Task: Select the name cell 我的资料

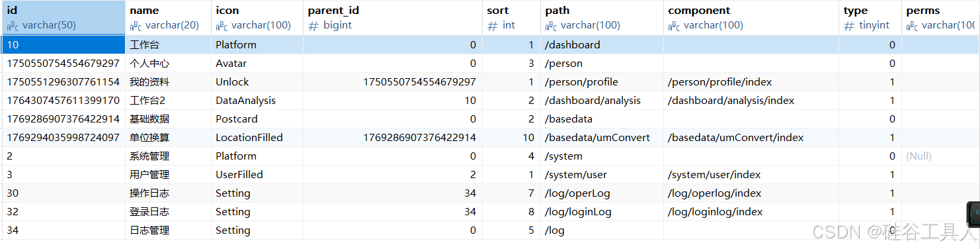Action: coord(168,82)
